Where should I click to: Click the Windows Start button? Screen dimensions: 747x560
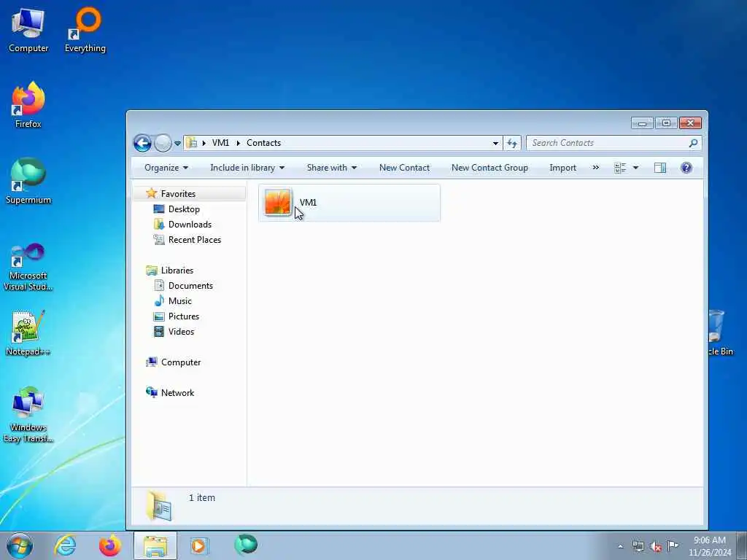click(20, 545)
